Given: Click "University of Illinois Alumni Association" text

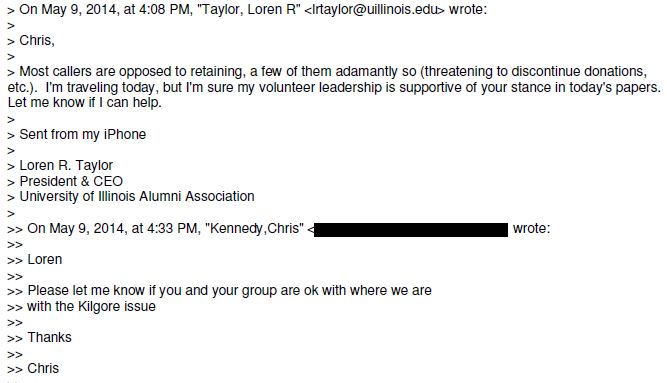Looking at the screenshot, I should click(137, 197).
